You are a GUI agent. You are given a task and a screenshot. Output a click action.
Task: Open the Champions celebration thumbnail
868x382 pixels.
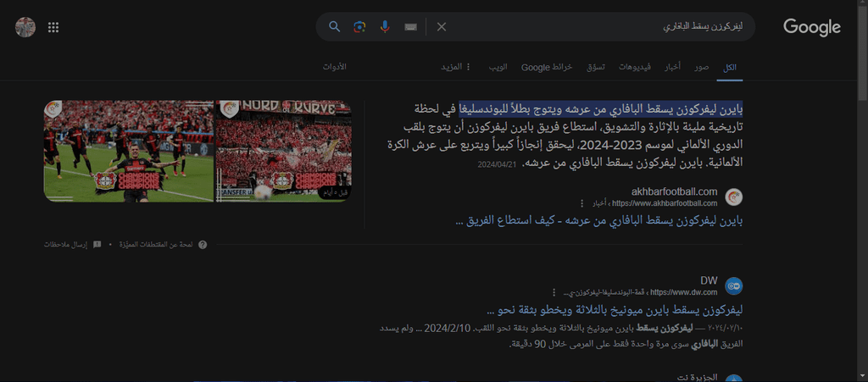click(129, 151)
